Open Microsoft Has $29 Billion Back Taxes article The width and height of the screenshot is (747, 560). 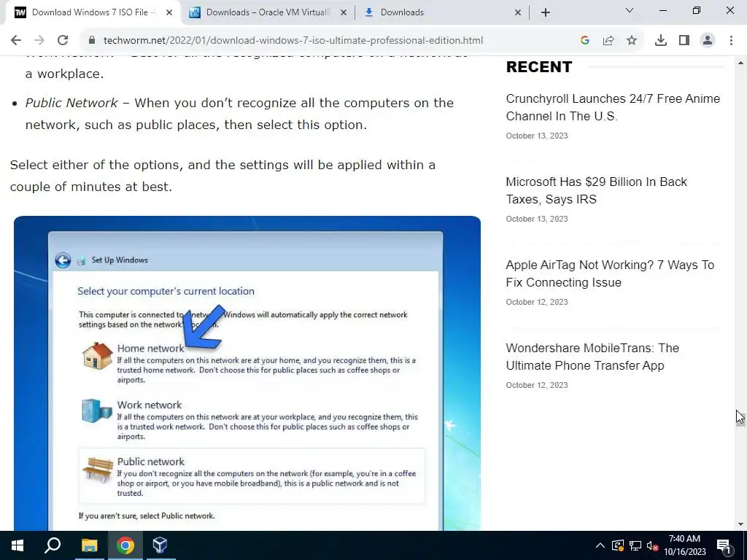(597, 190)
